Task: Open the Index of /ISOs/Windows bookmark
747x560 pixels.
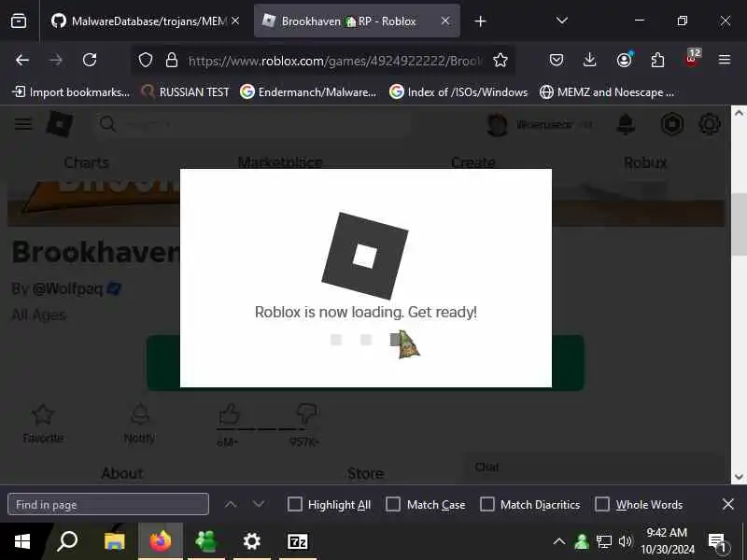Action: point(458,91)
